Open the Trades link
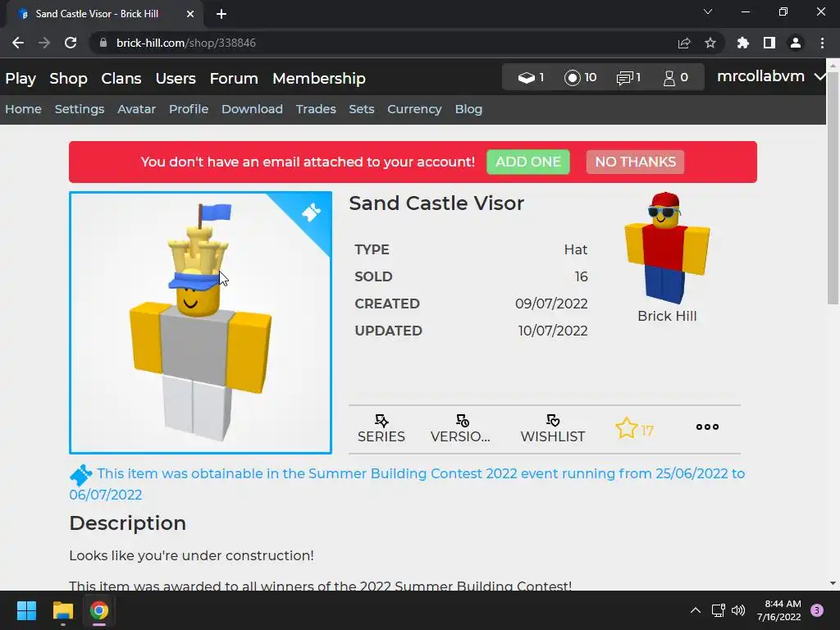Image resolution: width=840 pixels, height=630 pixels. click(316, 109)
